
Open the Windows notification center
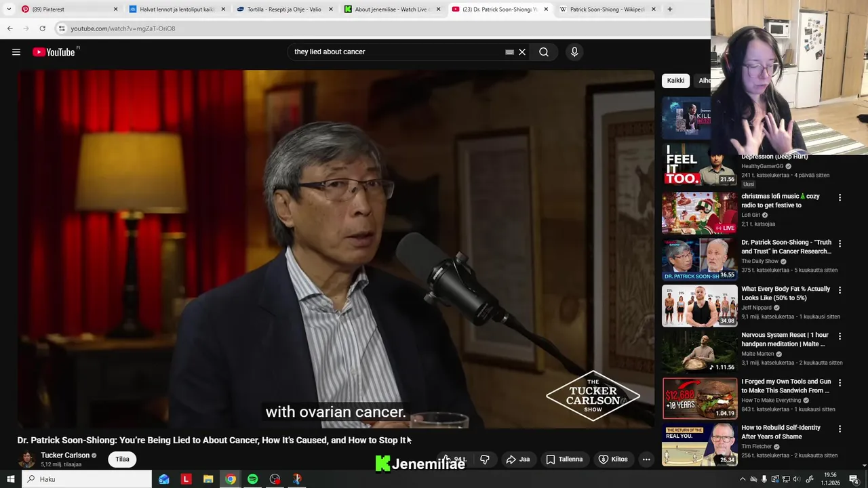854,479
